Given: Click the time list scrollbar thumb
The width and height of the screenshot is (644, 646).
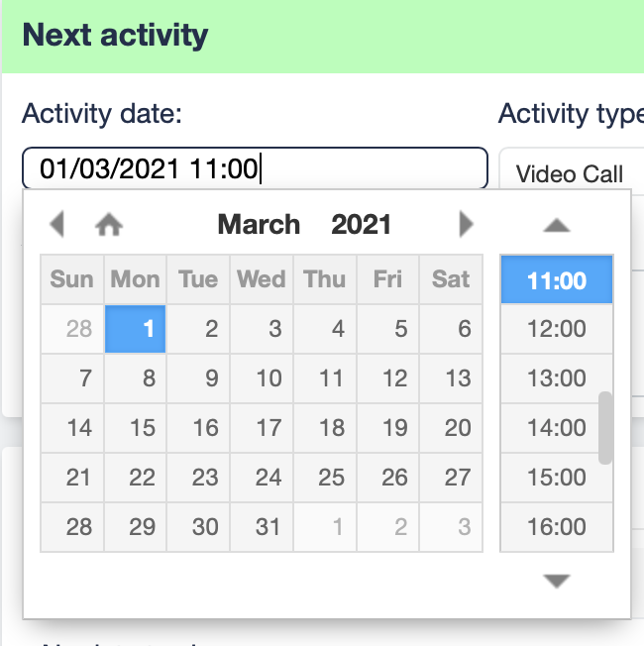Looking at the screenshot, I should pyautogui.click(x=605, y=428).
